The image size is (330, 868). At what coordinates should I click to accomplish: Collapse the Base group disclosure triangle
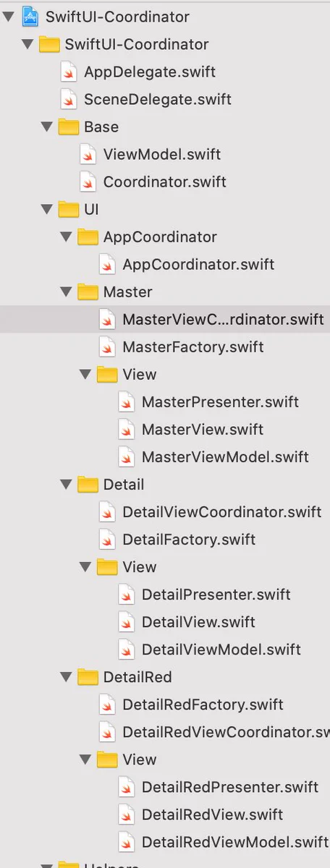point(47,127)
